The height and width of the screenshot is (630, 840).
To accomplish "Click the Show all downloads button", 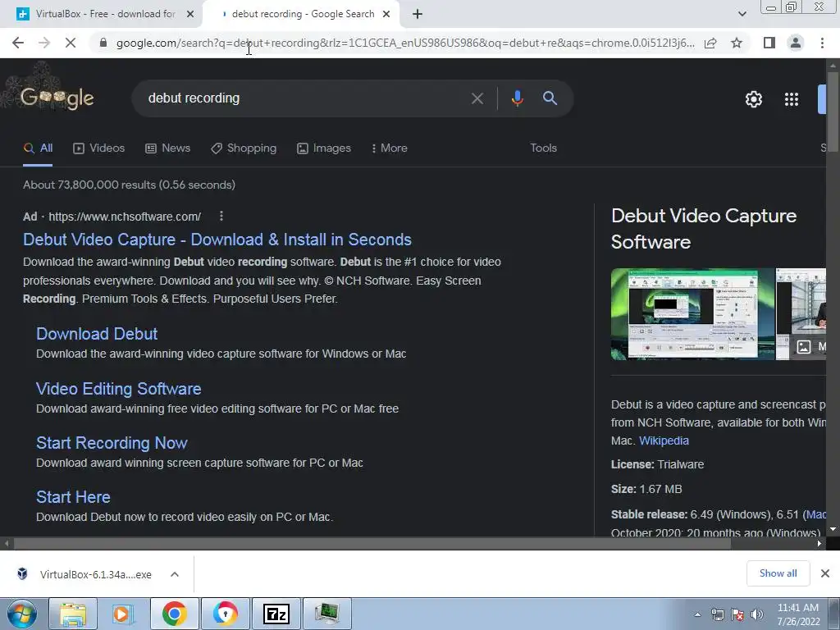I will pyautogui.click(x=778, y=573).
